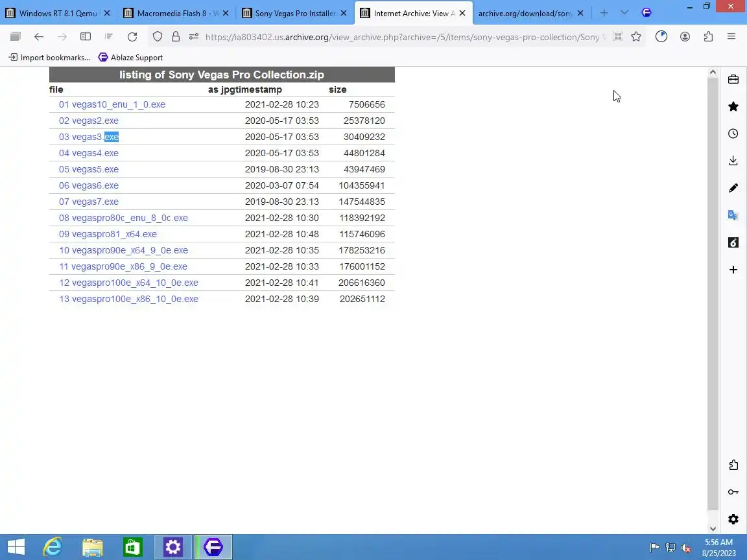Open Windows Store from taskbar

click(x=132, y=547)
